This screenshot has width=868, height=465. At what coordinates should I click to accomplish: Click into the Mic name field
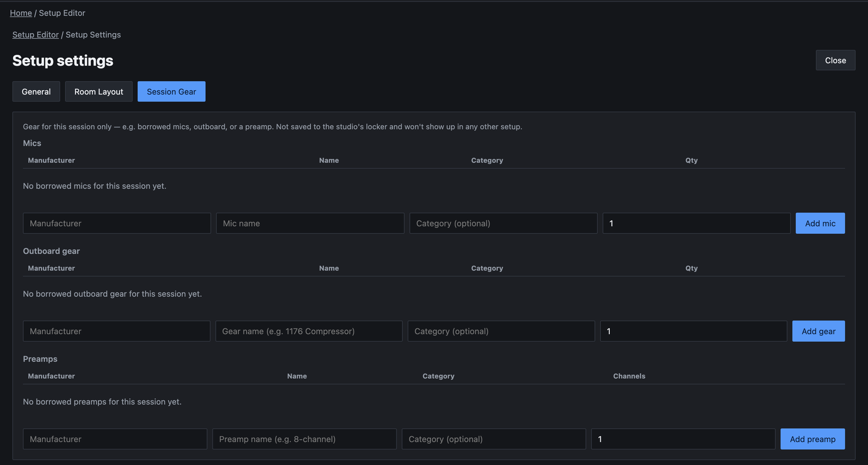(x=310, y=223)
